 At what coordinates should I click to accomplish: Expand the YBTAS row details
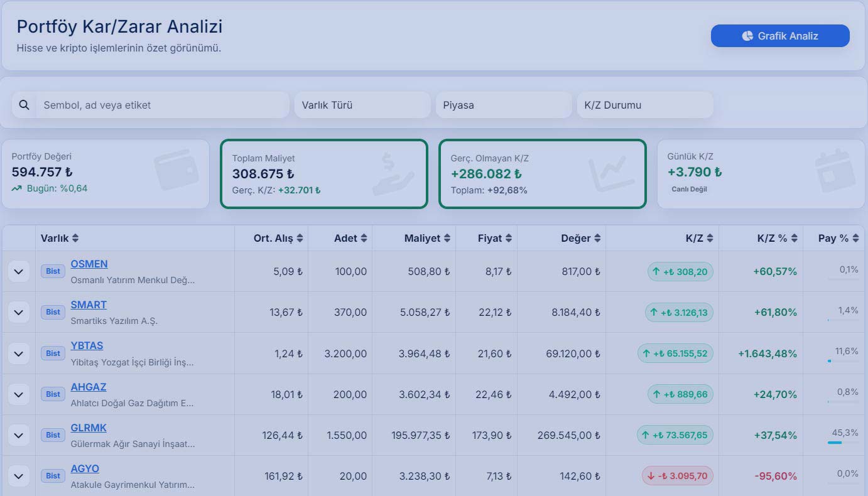(19, 353)
